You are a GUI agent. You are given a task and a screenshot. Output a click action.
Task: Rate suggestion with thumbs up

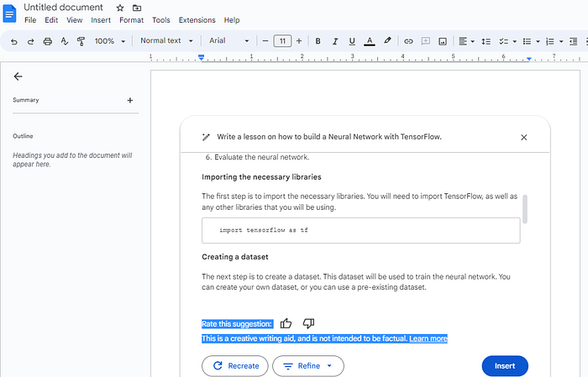[286, 323]
